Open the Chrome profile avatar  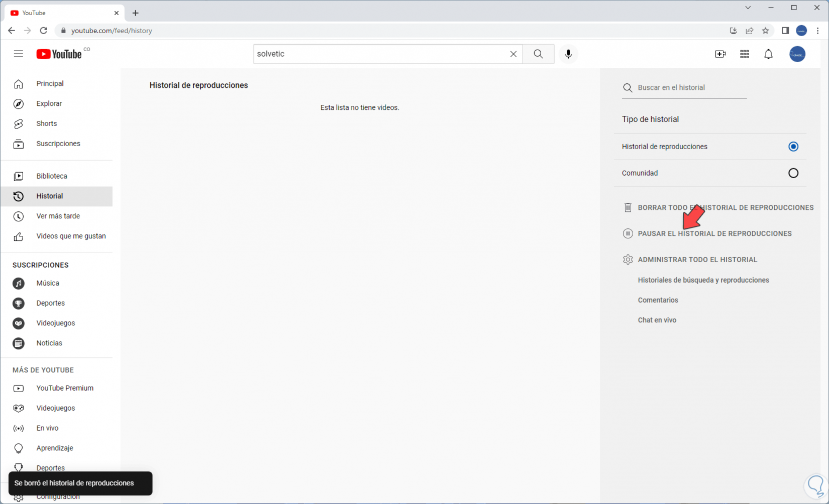coord(802,31)
